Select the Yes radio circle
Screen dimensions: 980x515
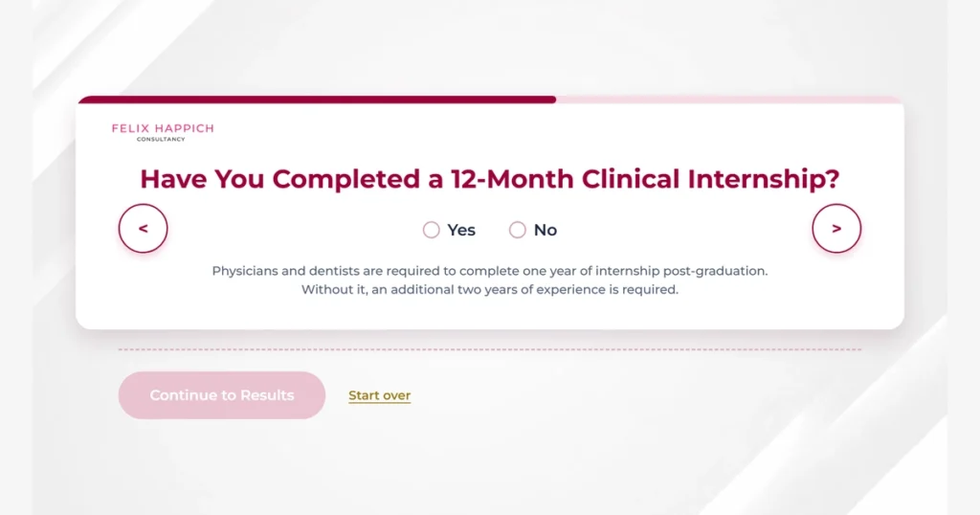pos(432,230)
